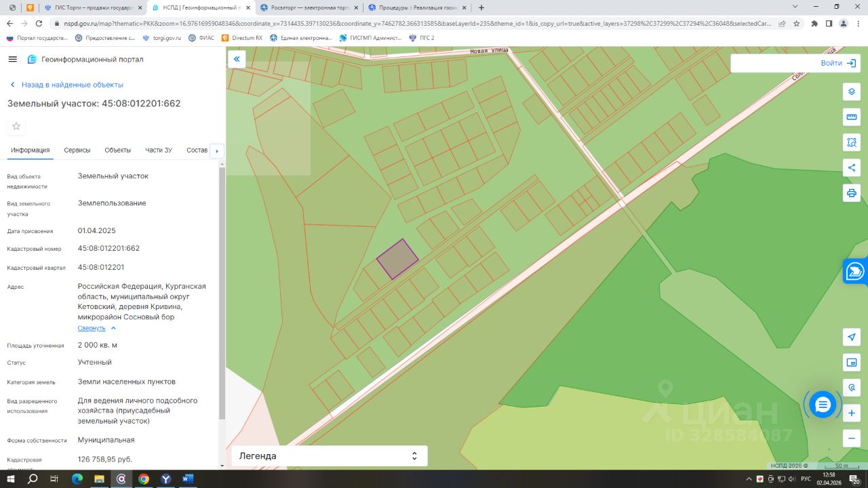Switch to the Сервисы tab
The height and width of the screenshot is (488, 868).
pyautogui.click(x=77, y=150)
